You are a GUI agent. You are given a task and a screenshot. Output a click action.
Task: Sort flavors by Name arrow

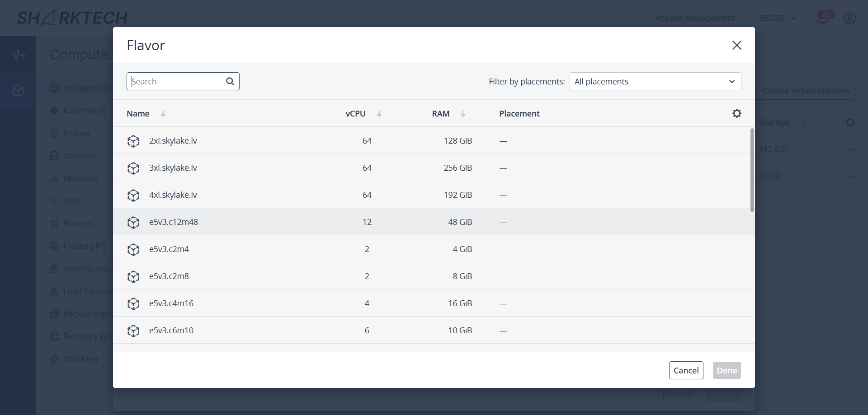163,114
